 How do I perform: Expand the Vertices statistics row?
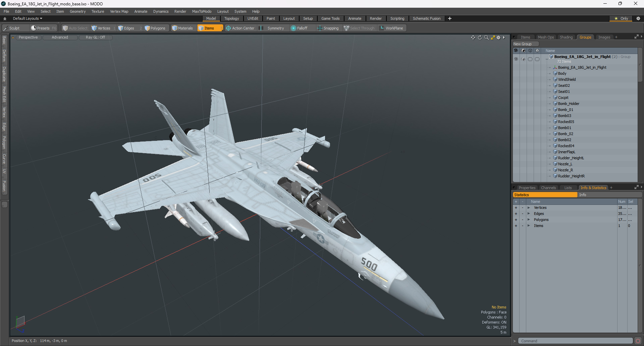click(529, 208)
